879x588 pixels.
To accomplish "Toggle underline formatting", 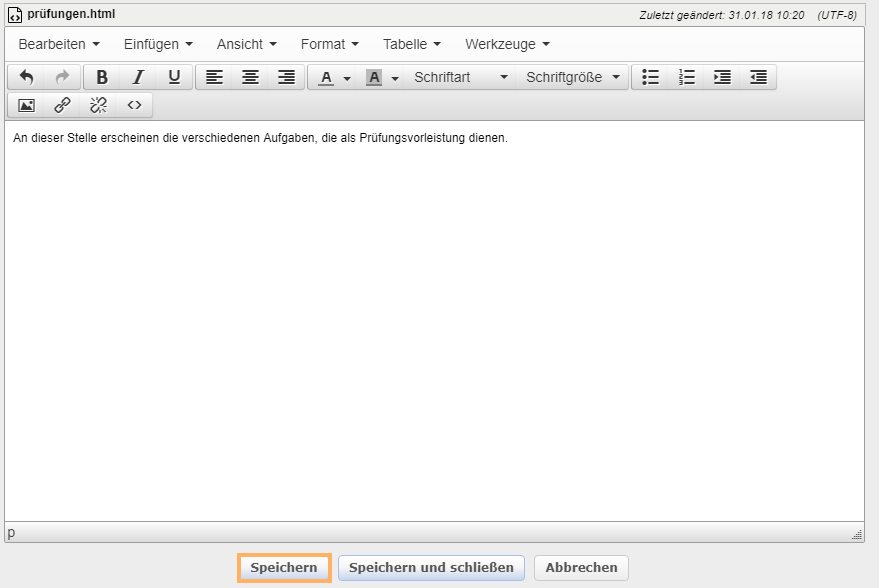I will click(174, 77).
